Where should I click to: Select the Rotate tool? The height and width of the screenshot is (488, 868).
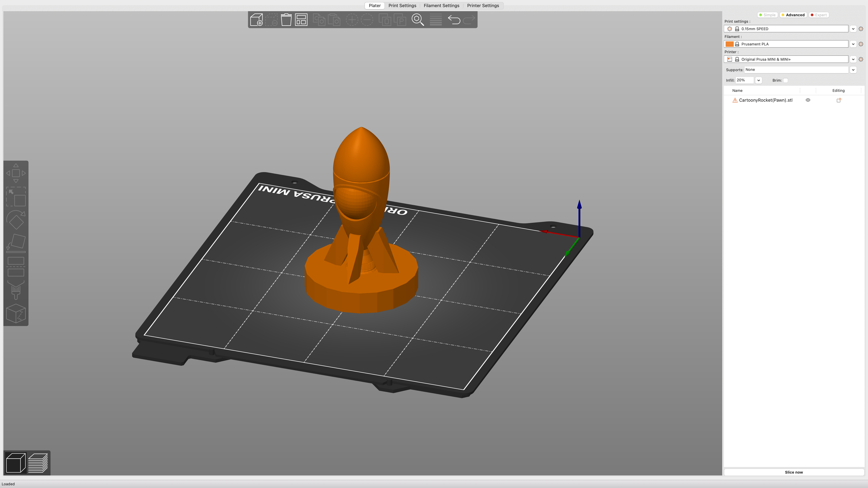pos(16,220)
